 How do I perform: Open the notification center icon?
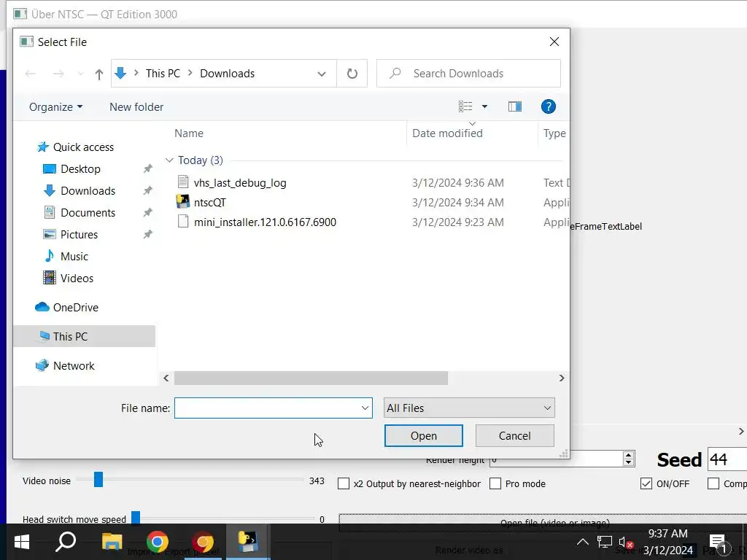[x=719, y=542]
